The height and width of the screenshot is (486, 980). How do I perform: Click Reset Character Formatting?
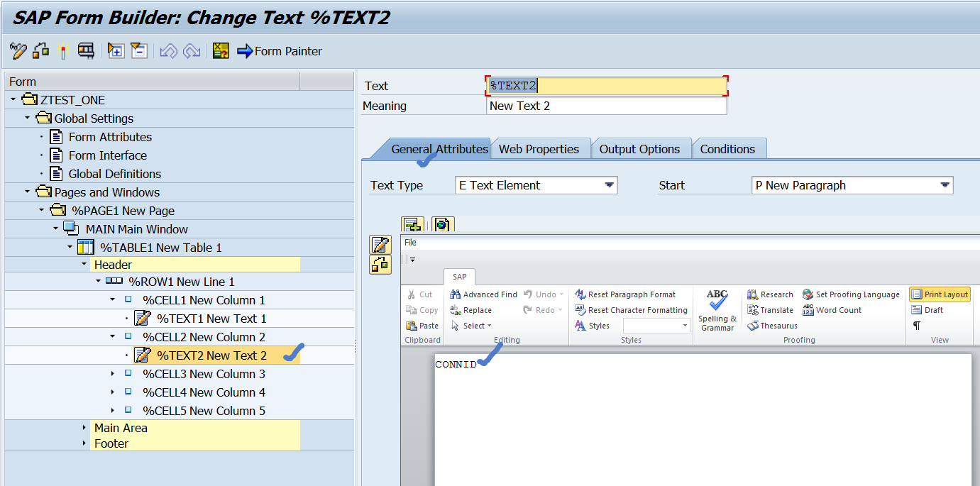(631, 310)
